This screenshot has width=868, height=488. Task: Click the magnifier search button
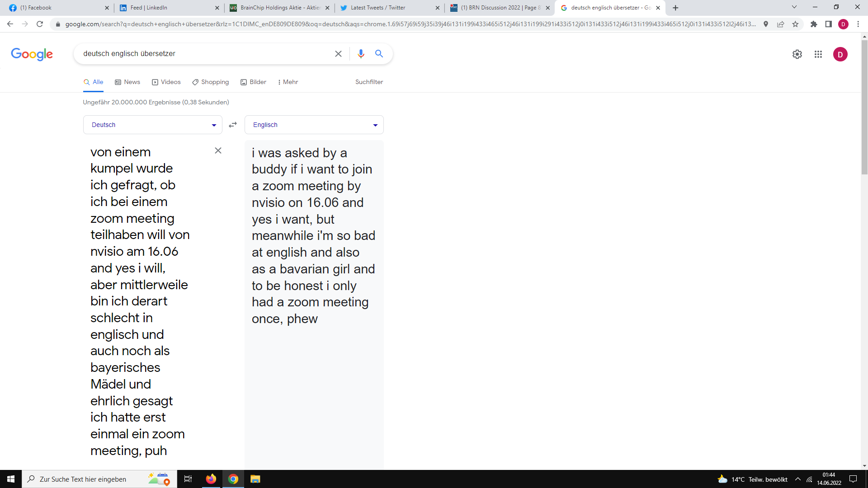point(379,54)
